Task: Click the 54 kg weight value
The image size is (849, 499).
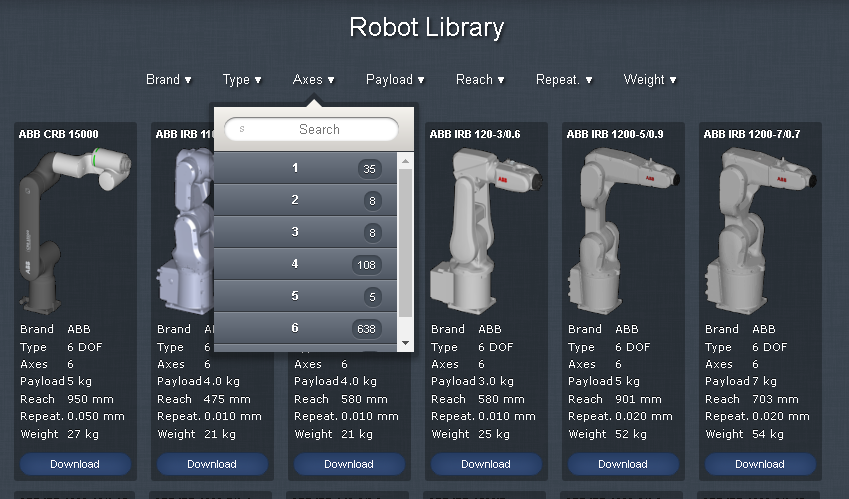Action: tap(768, 434)
